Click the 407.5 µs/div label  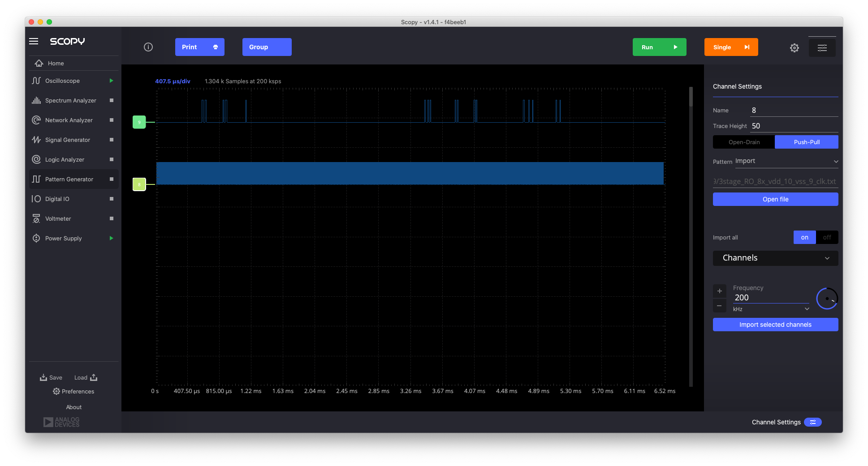click(173, 81)
